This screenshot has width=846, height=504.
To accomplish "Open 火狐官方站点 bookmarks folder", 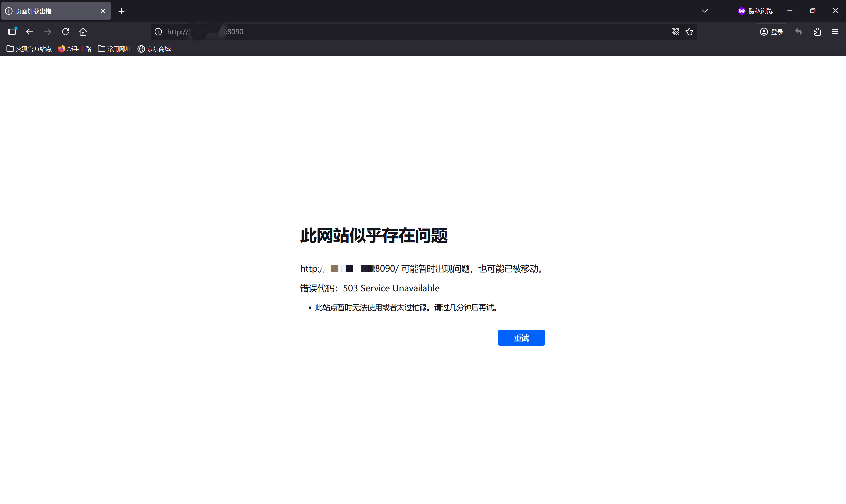I will (29, 49).
